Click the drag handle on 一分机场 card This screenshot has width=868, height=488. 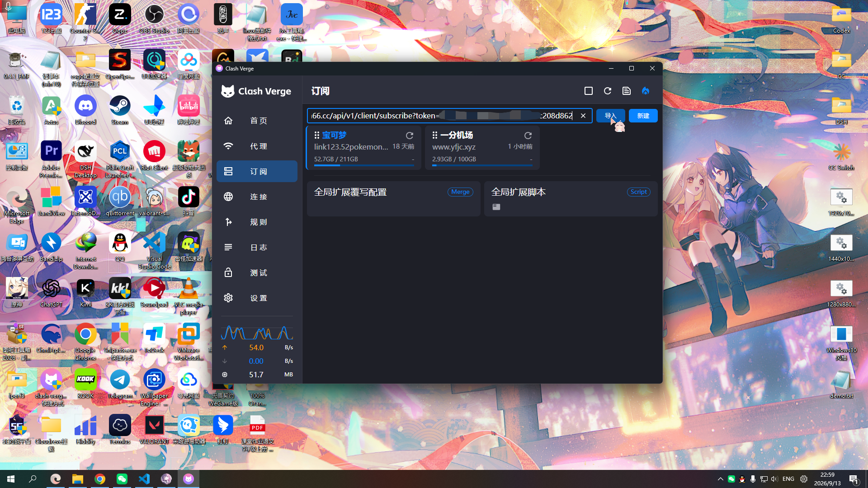click(435, 135)
